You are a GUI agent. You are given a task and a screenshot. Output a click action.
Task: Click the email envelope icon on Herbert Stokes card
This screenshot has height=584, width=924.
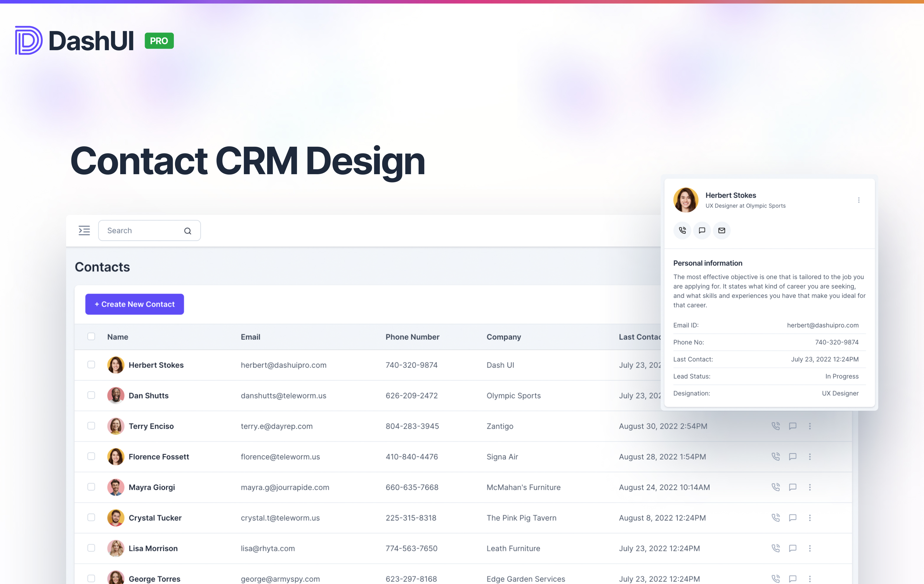coord(722,230)
